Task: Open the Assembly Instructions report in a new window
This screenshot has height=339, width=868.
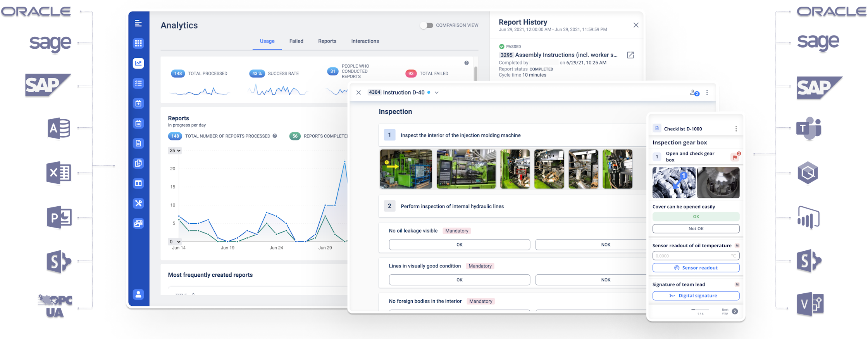Action: click(x=630, y=55)
